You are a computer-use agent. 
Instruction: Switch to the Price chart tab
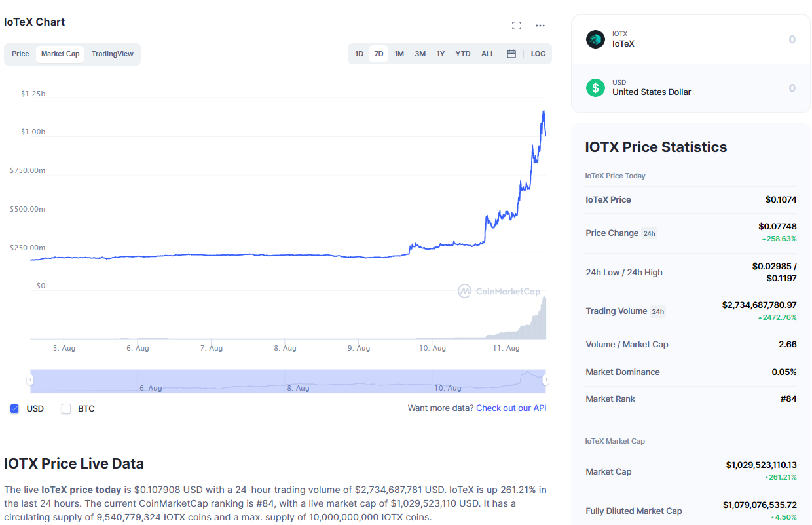click(x=20, y=54)
